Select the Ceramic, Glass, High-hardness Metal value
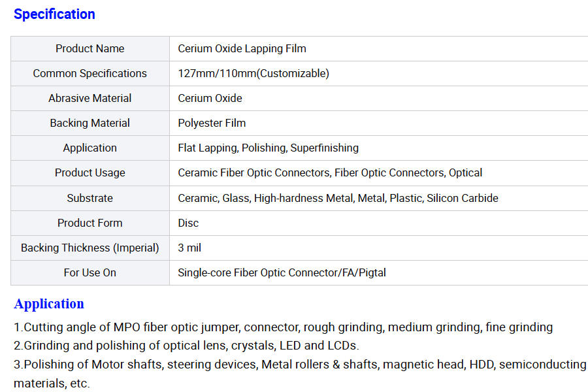Screen dimensions: 588x392 coord(338,198)
